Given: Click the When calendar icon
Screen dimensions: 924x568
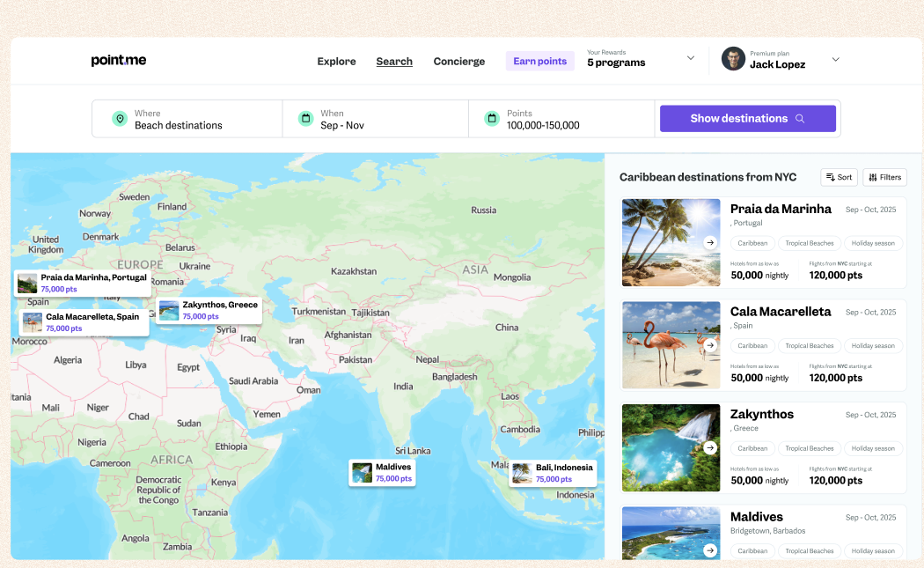Looking at the screenshot, I should [305, 119].
